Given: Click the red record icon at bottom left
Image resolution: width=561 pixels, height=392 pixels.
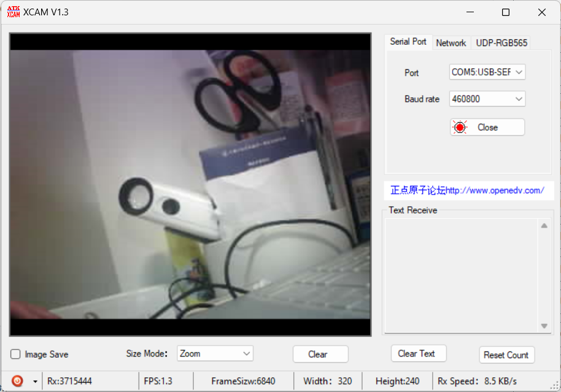Looking at the screenshot, I should tap(16, 380).
